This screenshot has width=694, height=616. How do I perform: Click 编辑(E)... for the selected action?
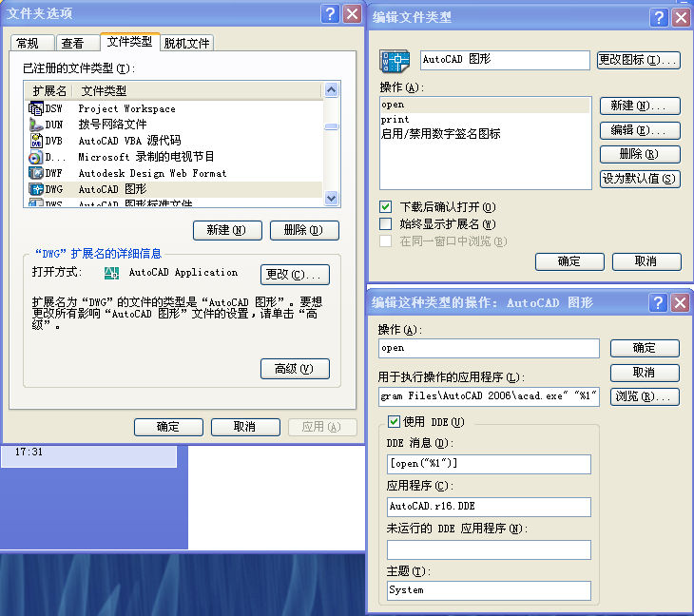pyautogui.click(x=640, y=130)
